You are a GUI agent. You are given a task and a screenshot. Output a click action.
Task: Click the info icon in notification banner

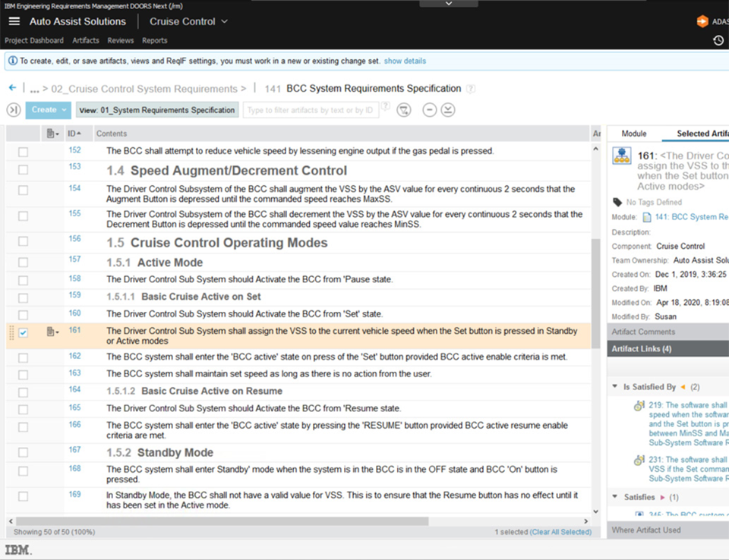[x=13, y=61]
